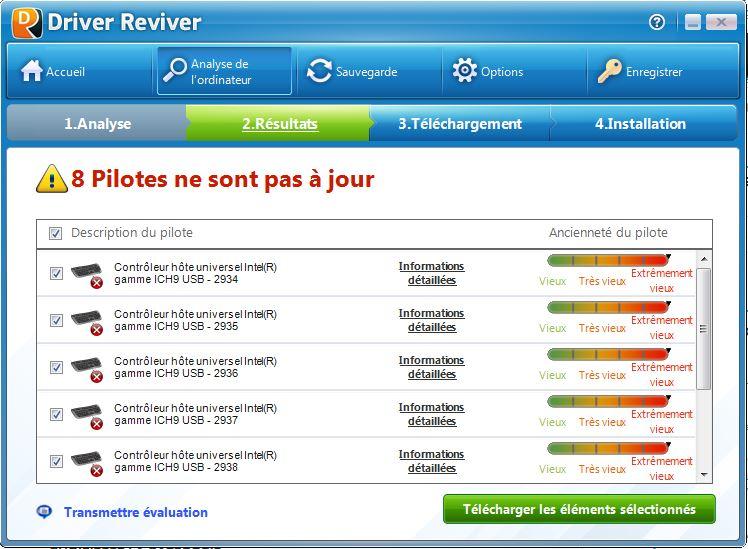Click the yellow warning triangle icon
Screen dimensions: 748x549
[52, 179]
